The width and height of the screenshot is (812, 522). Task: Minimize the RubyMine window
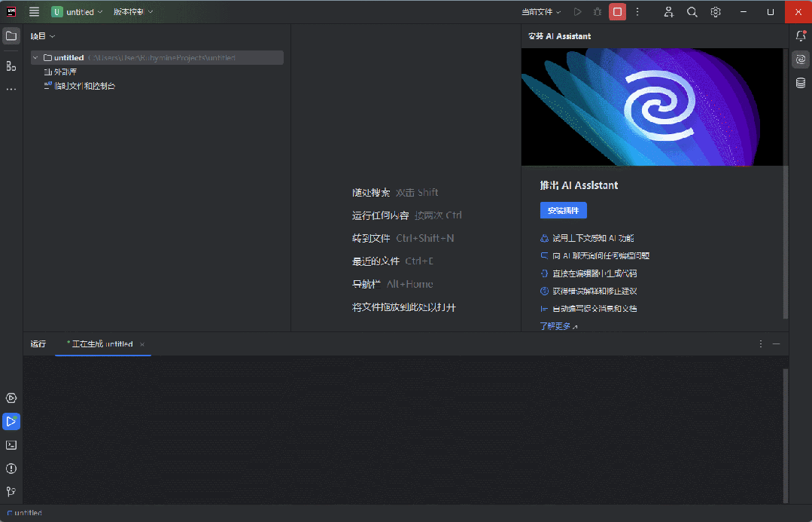click(744, 12)
